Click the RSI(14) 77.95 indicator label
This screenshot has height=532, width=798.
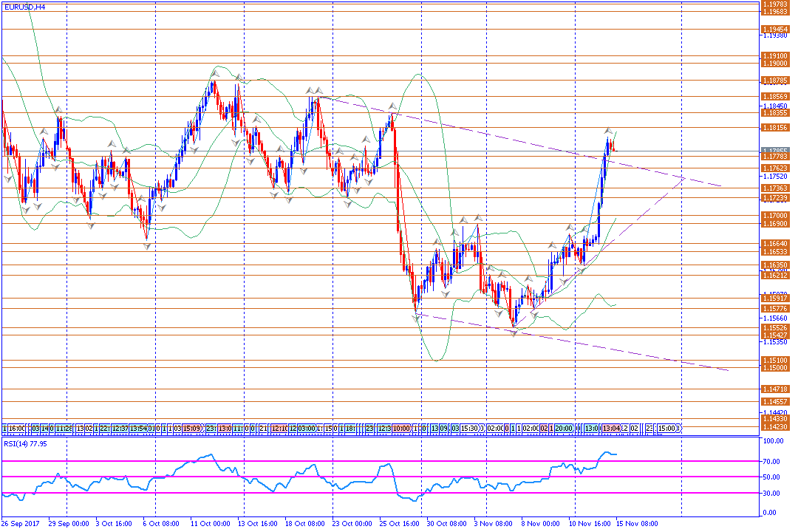click(26, 443)
